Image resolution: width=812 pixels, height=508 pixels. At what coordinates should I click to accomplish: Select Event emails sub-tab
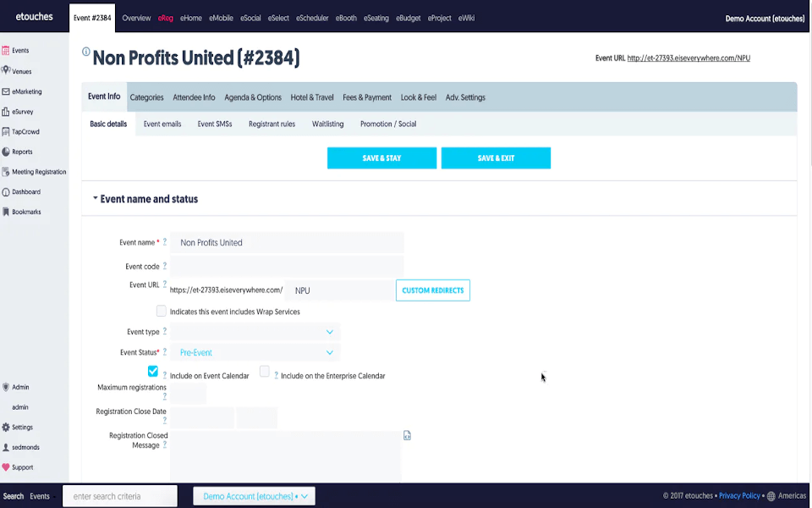[162, 124]
